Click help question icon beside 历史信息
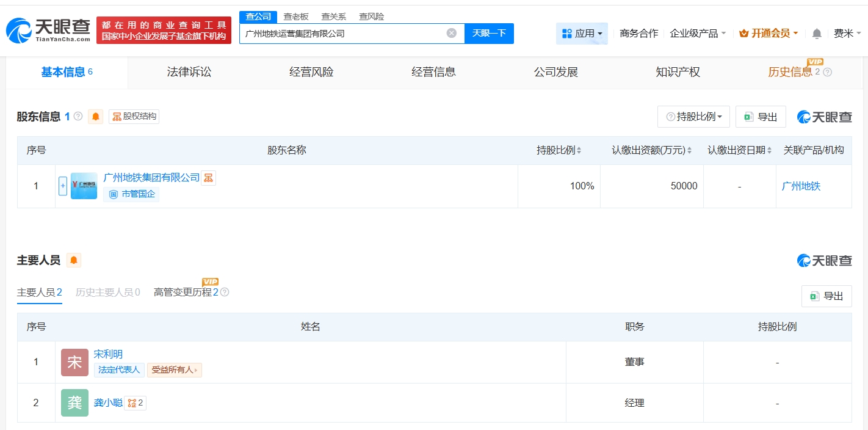Screen dimensions: 868x430 pyautogui.click(x=828, y=72)
